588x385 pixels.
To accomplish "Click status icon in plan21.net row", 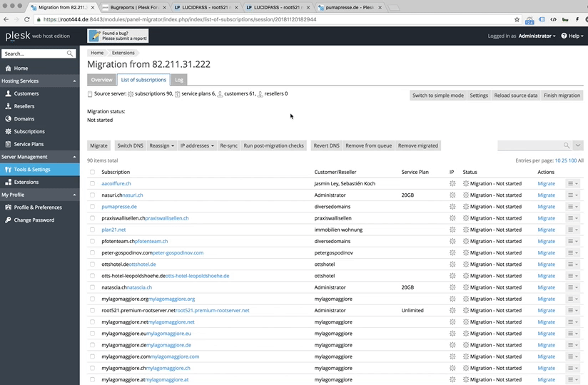I will 466,230.
